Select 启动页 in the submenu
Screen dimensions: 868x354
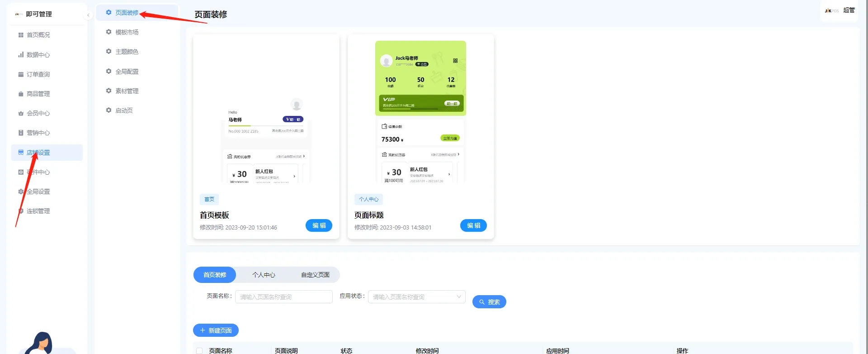pyautogui.click(x=124, y=110)
